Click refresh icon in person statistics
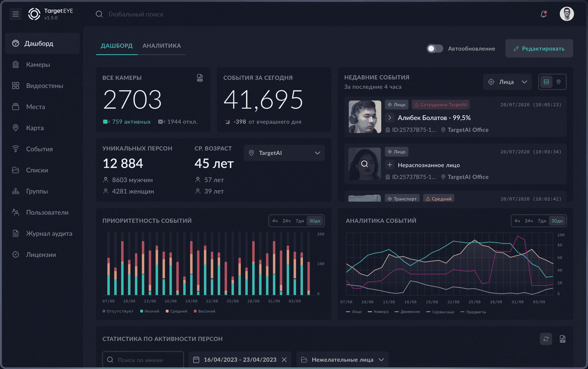 click(546, 339)
